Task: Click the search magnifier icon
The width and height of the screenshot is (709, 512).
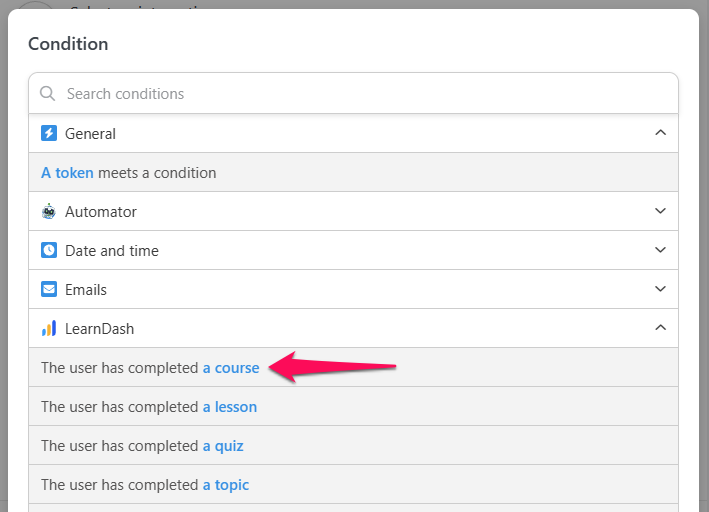Action: pyautogui.click(x=47, y=94)
